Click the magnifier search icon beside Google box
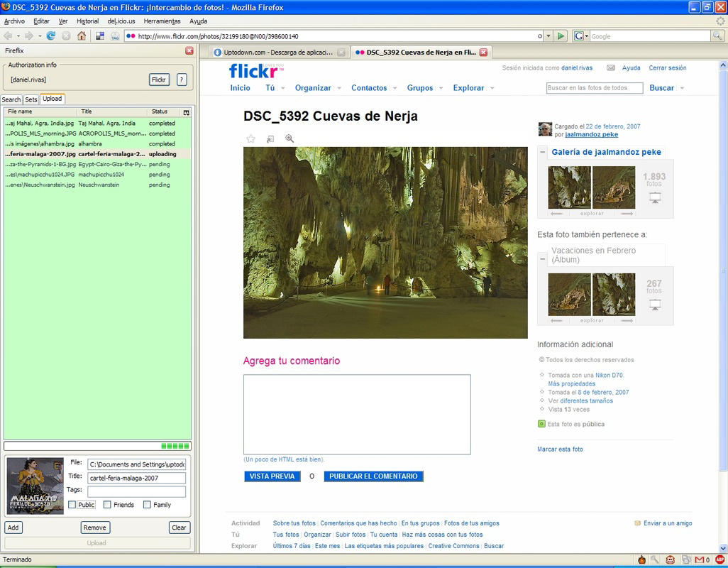The image size is (728, 568). 717,35
